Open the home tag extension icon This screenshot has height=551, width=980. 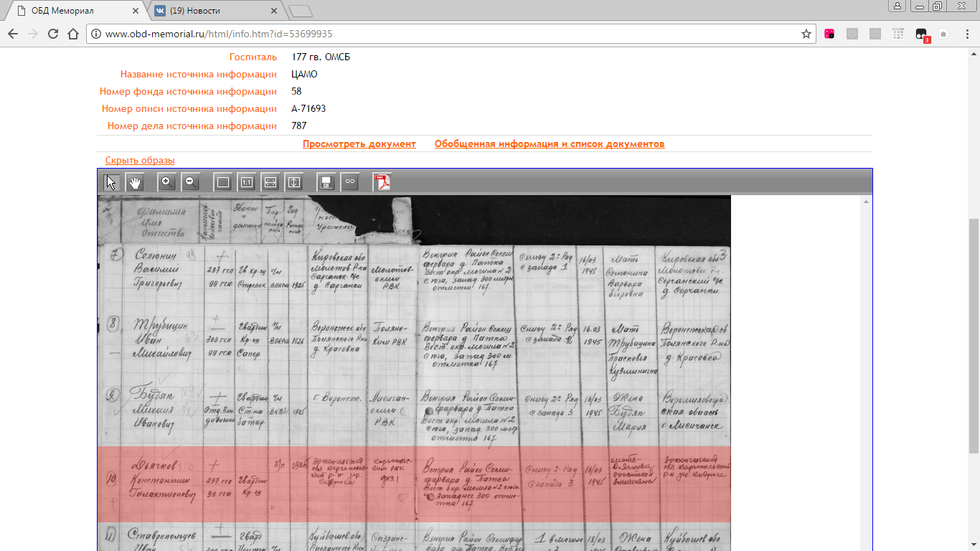point(943,34)
